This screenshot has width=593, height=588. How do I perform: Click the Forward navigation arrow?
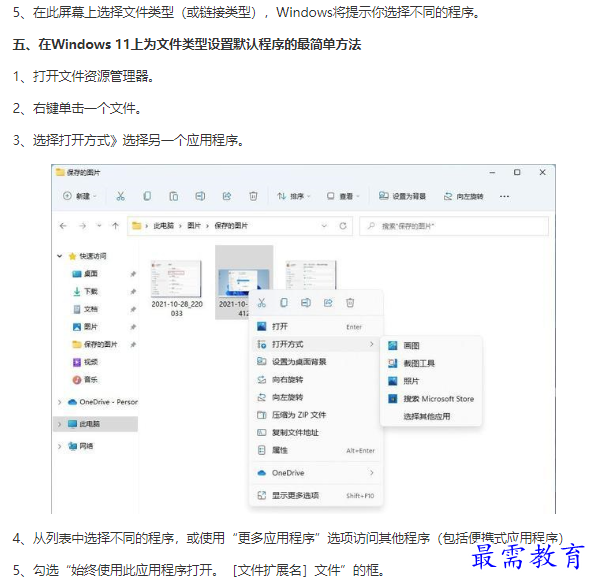pos(82,226)
